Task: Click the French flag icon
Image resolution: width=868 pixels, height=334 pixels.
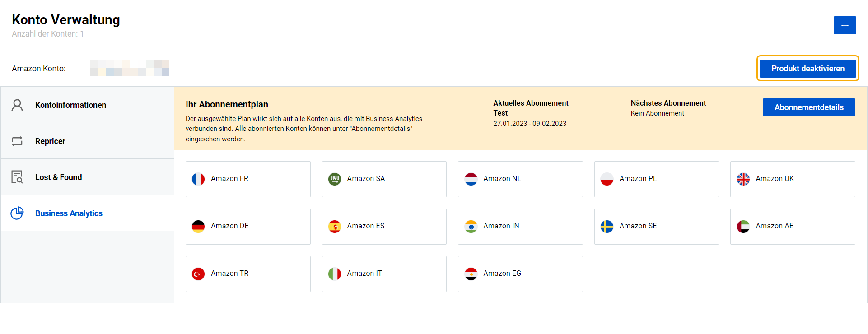Action: [x=198, y=179]
